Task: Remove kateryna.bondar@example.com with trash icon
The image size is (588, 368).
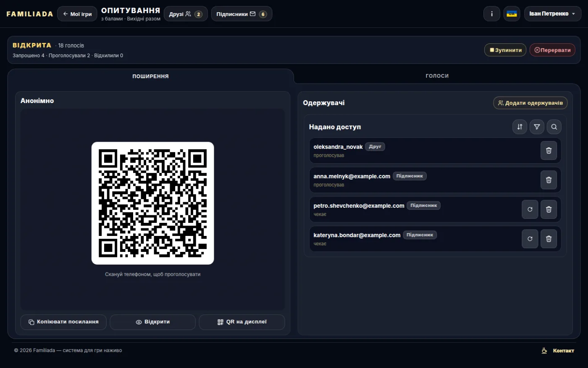Action: [549, 239]
